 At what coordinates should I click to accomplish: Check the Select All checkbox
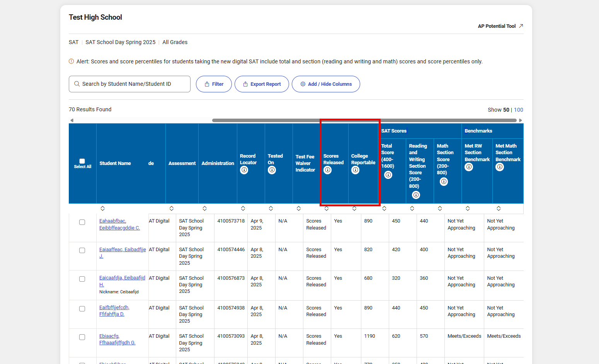click(x=82, y=161)
